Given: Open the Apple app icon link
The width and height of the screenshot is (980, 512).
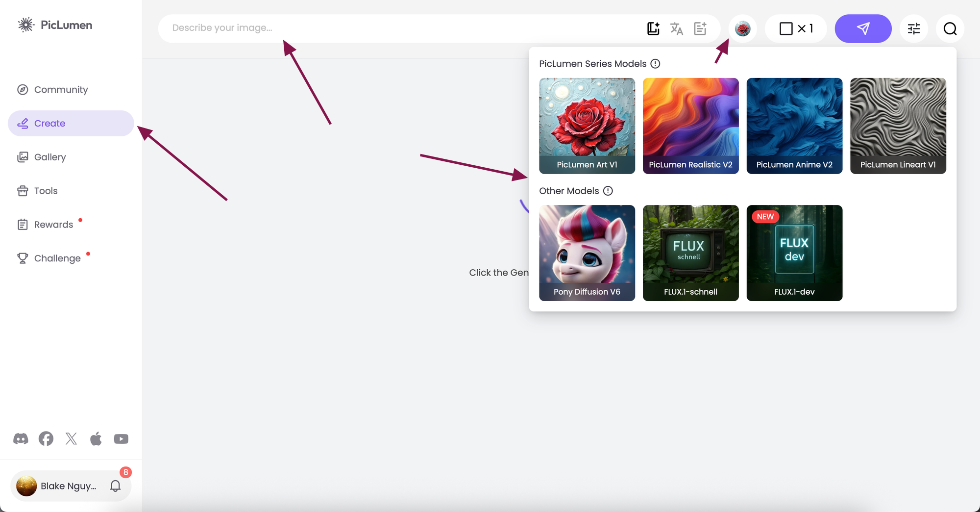Looking at the screenshot, I should click(96, 438).
